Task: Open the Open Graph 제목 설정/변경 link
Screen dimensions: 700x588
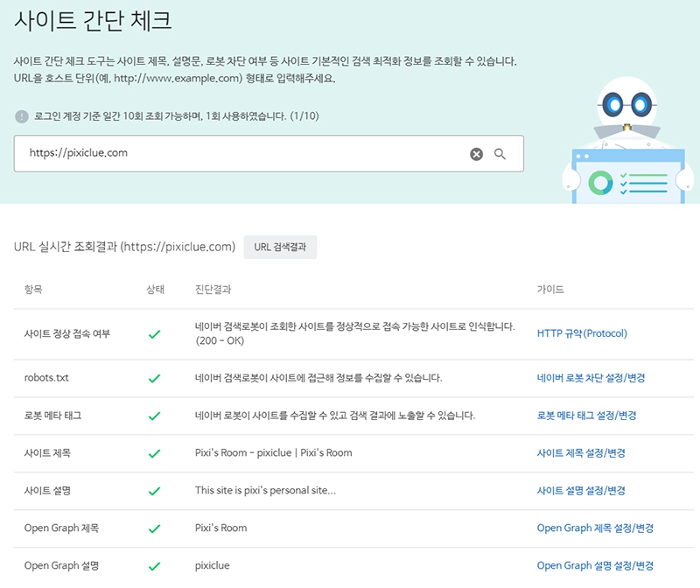Action: coord(596,528)
